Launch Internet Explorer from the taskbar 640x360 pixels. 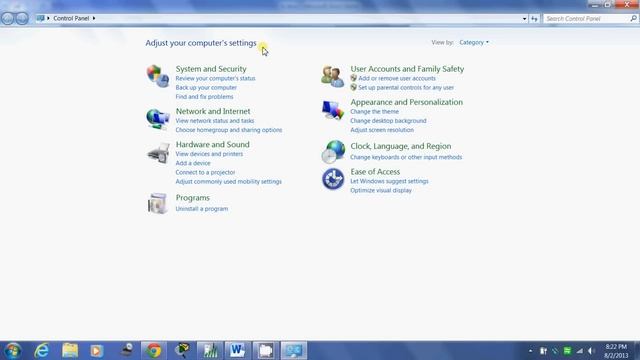pyautogui.click(x=42, y=351)
